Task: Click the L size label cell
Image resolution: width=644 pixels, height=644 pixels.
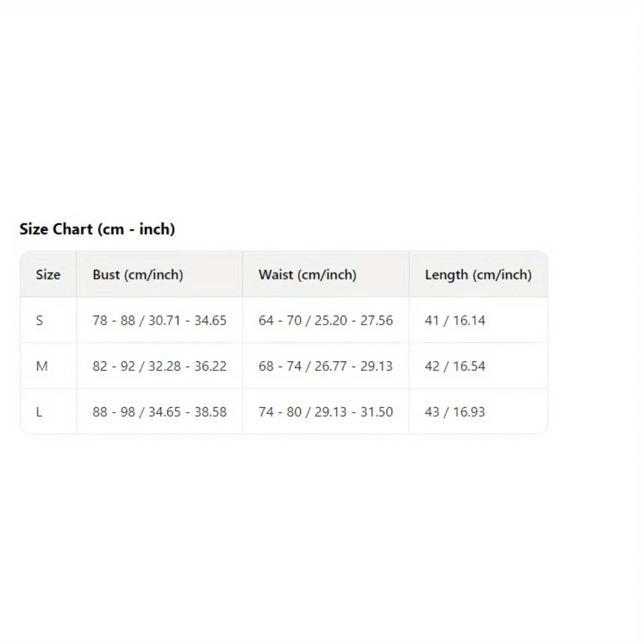Action: coord(39,412)
